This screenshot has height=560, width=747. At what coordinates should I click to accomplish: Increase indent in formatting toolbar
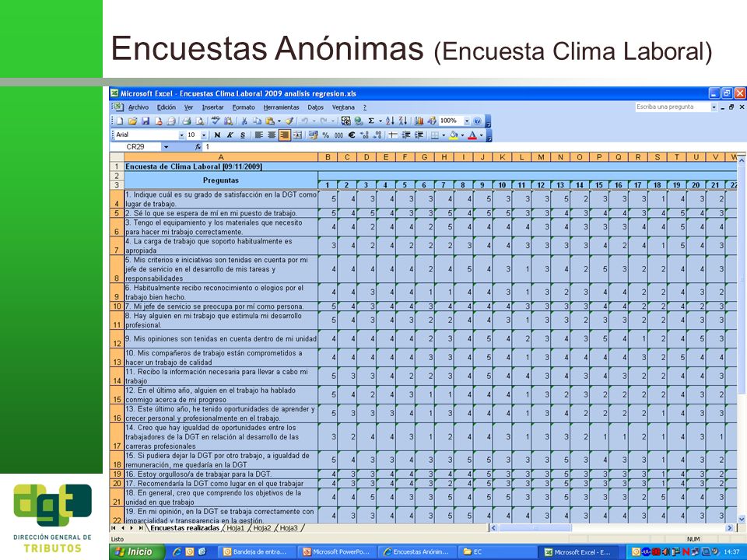pyautogui.click(x=419, y=135)
